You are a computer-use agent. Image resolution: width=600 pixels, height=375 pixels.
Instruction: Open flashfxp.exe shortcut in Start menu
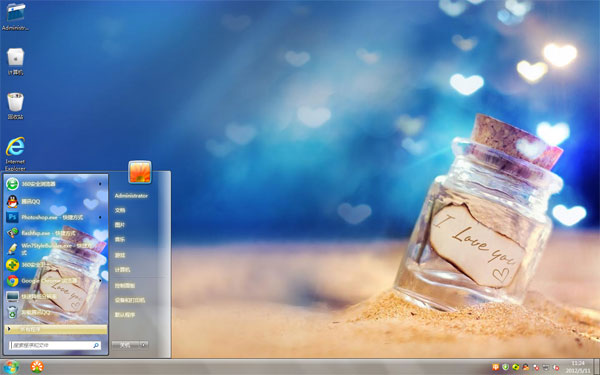click(x=55, y=233)
